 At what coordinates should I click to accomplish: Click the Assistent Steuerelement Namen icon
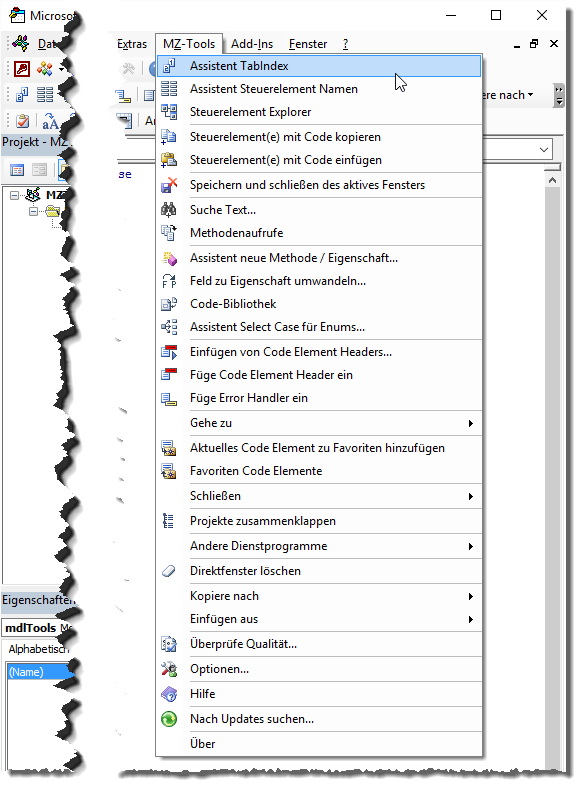169,89
